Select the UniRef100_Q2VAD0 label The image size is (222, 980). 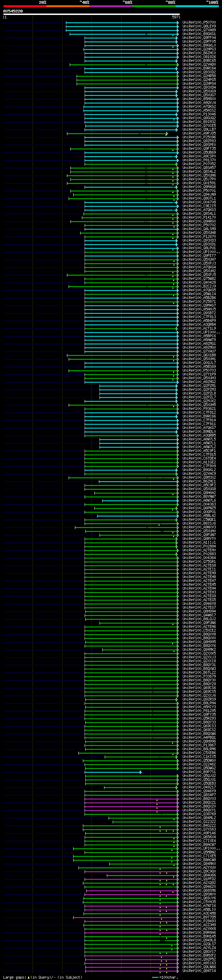coord(199,65)
